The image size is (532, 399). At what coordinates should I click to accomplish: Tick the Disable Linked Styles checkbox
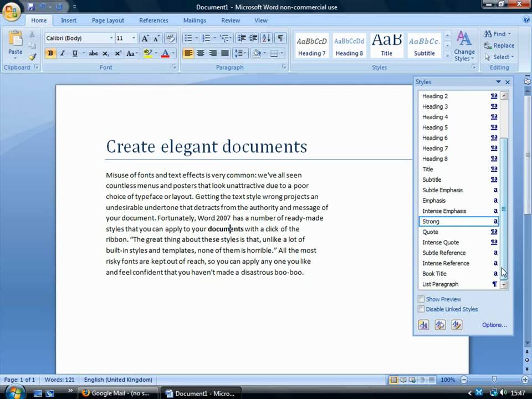click(x=422, y=309)
